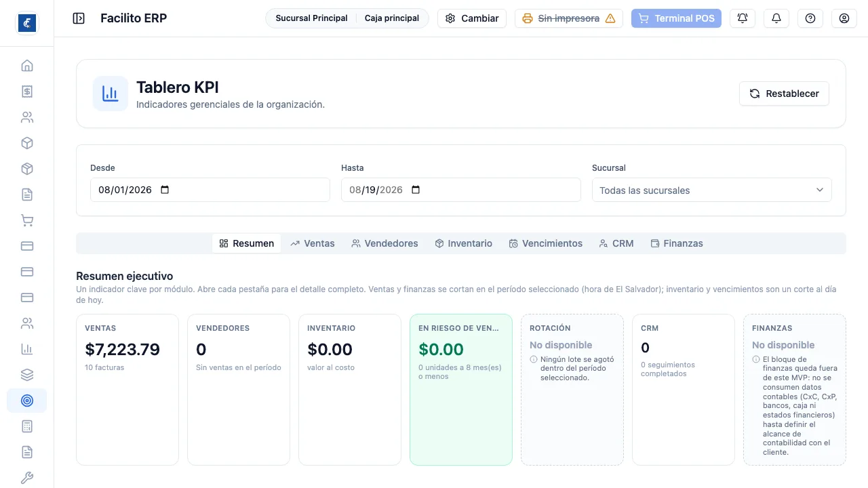The image size is (868, 488).
Task: Click the Restablecer button
Action: pos(784,94)
